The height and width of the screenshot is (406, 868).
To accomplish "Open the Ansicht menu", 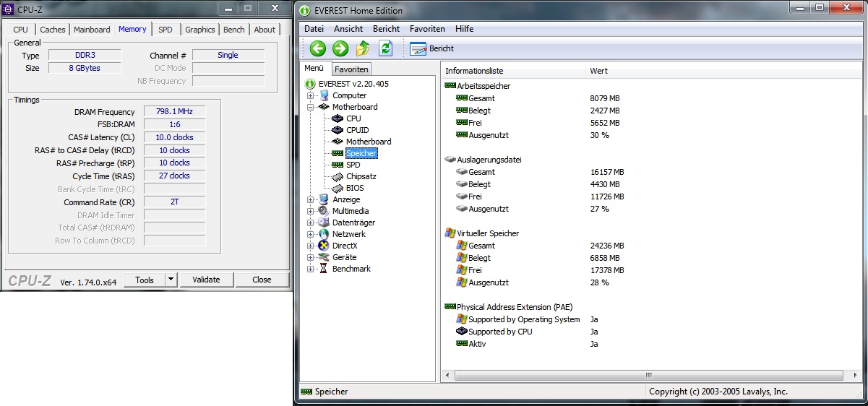I will (348, 29).
